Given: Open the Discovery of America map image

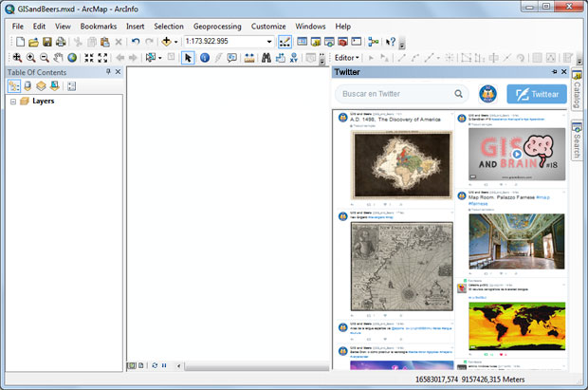Looking at the screenshot, I should point(402,164).
